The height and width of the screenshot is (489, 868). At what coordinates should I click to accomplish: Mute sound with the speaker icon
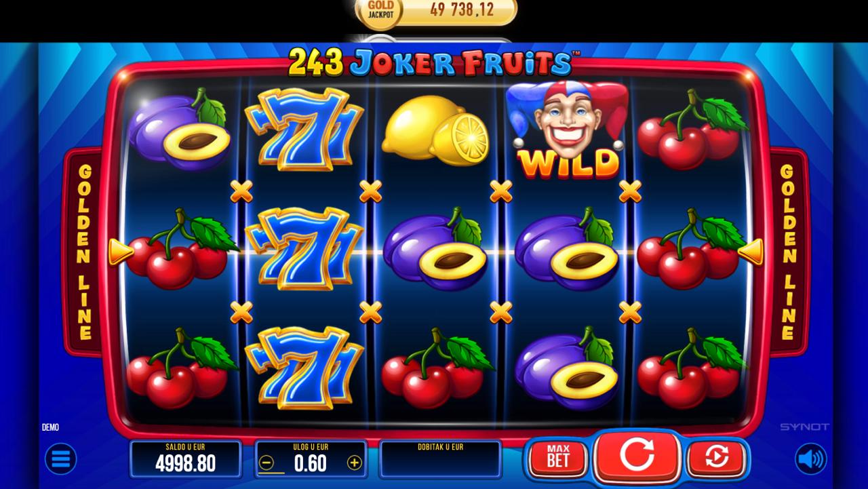[x=811, y=459]
